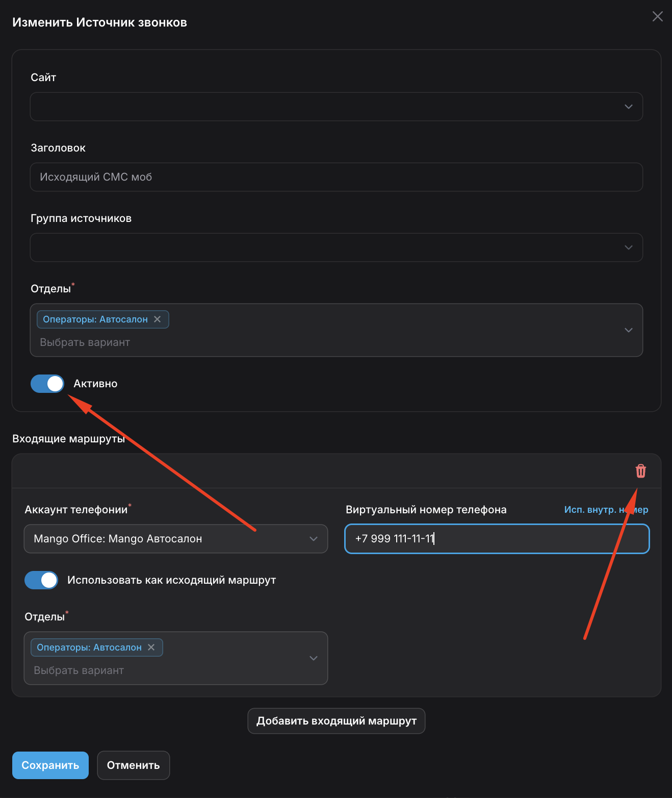Close the Изменить Источник звонков dialog
The width and height of the screenshot is (672, 798).
(x=657, y=16)
